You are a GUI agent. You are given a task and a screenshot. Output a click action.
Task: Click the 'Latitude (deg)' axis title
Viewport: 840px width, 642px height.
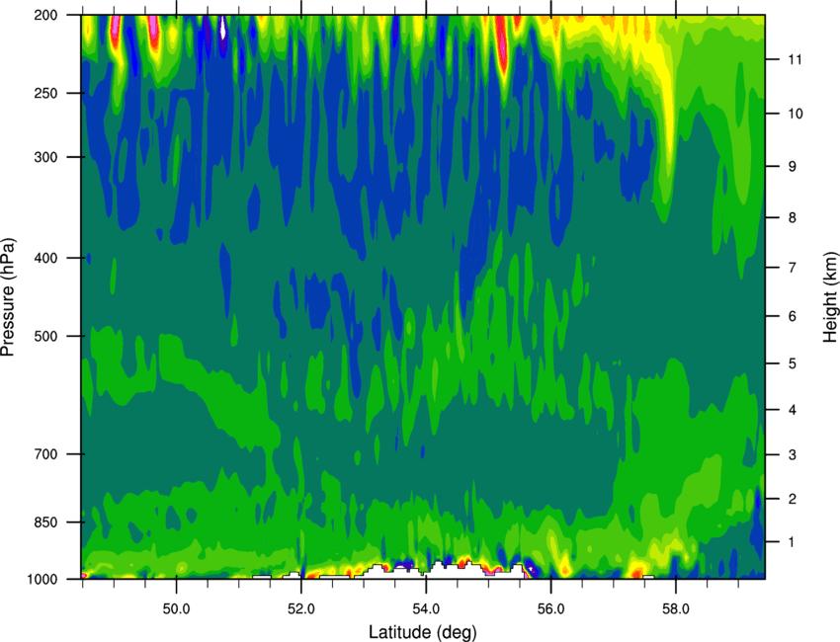[x=422, y=632]
